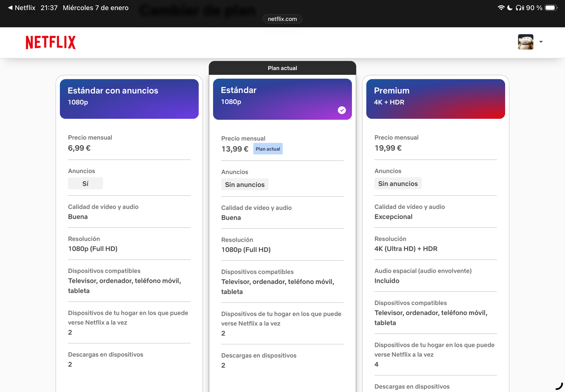Viewport: 565px width, 392px height.
Task: Click Sin anuncios tag under Estándar
Action: (x=245, y=185)
